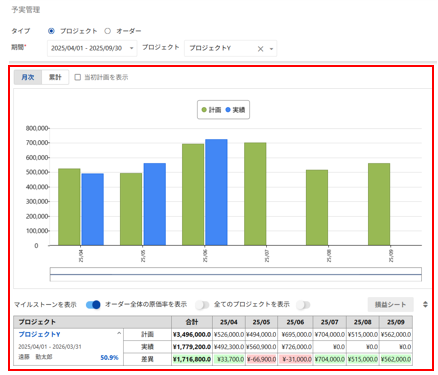
Task: Click the 25/09 column header
Action: coord(396,322)
